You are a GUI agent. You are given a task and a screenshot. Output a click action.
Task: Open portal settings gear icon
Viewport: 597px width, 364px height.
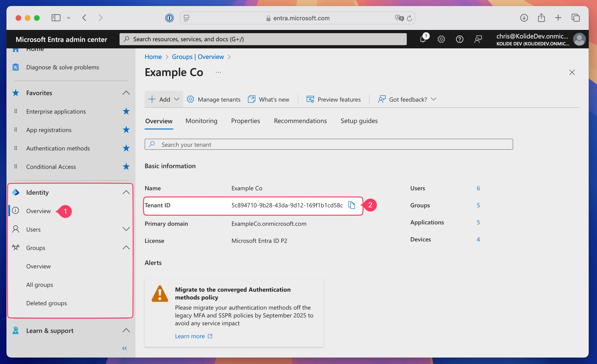pyautogui.click(x=441, y=39)
